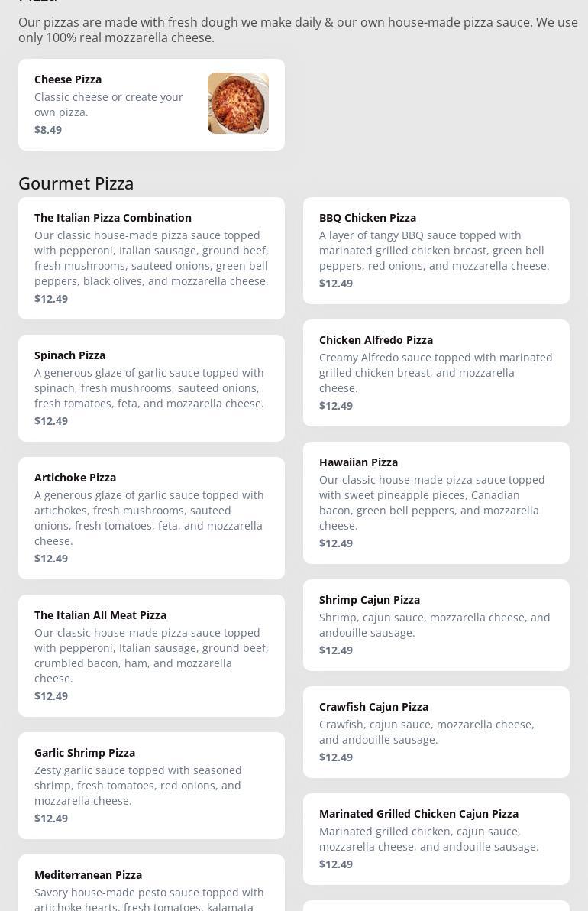Image resolution: width=588 pixels, height=911 pixels.
Task: Click the pizza section intro paragraph
Action: point(298,30)
